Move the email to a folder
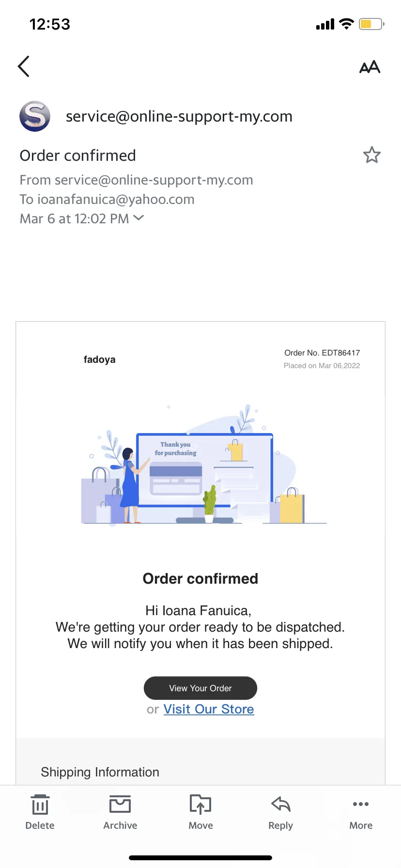The width and height of the screenshot is (401, 868). [x=200, y=813]
